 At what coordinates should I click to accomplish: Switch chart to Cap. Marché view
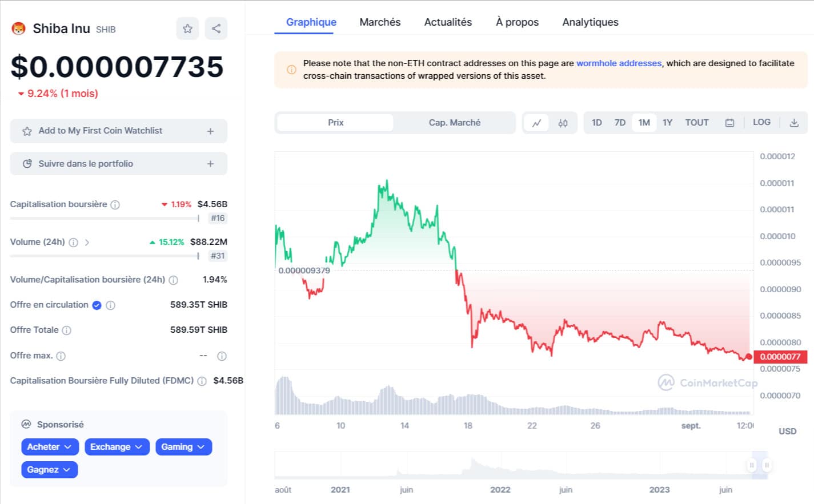click(x=455, y=123)
